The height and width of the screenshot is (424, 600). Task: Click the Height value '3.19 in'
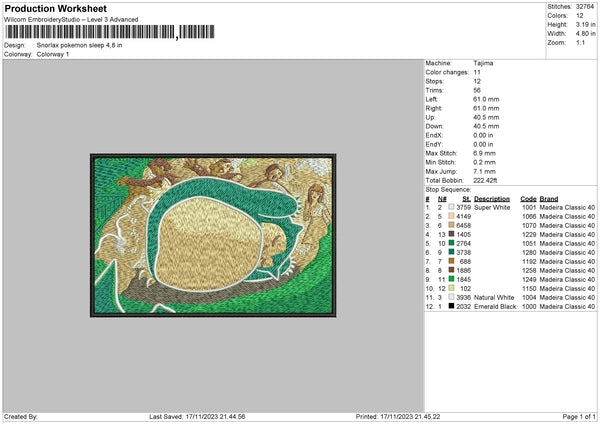tap(585, 24)
